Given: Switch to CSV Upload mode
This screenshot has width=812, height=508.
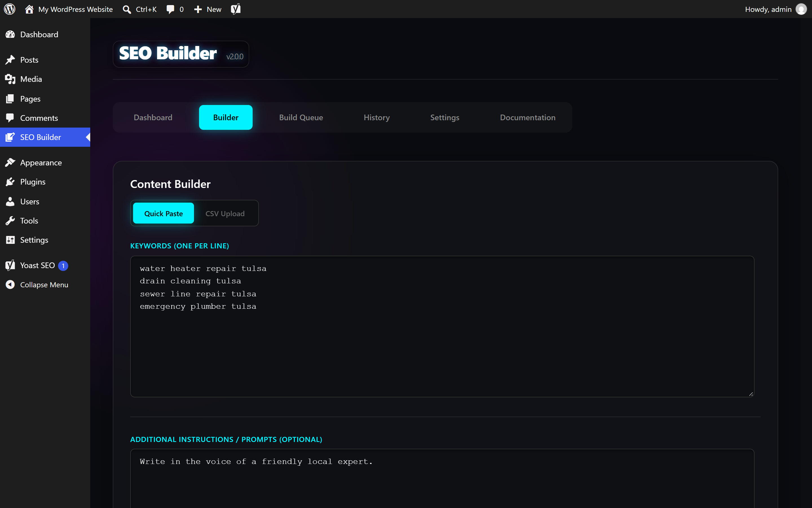Looking at the screenshot, I should click(225, 213).
